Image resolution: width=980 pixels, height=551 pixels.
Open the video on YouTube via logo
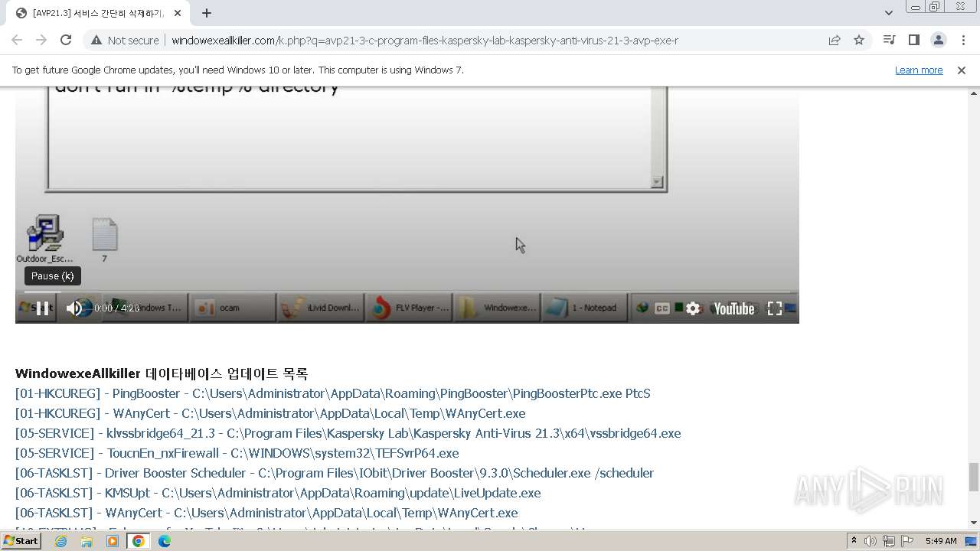click(x=734, y=308)
